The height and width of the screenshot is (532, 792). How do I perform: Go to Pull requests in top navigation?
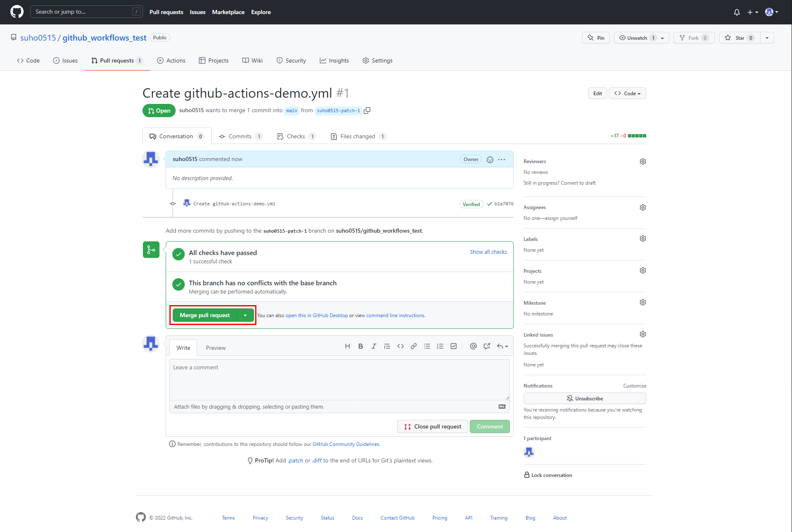(166, 12)
